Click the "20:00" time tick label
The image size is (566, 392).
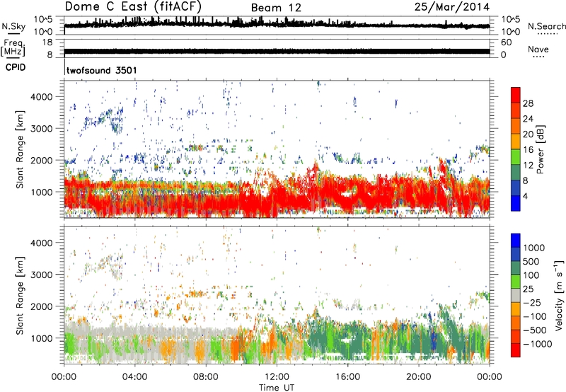tap(418, 377)
